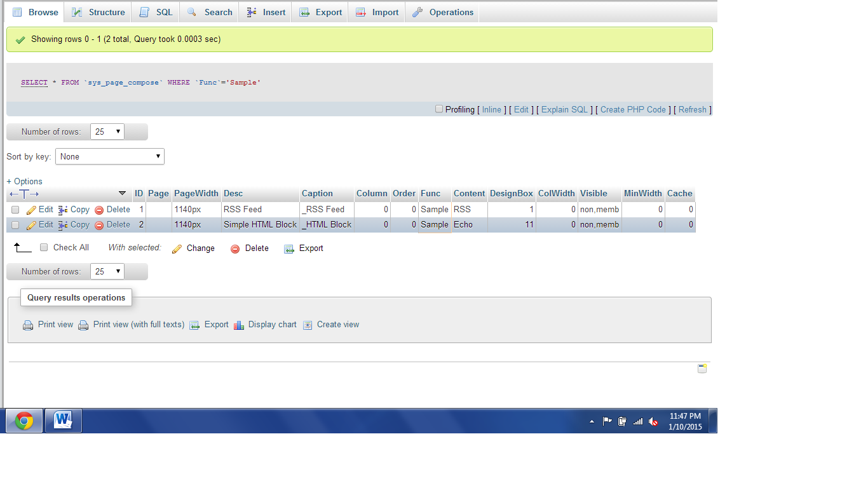The image size is (868, 488).
Task: Click the Refresh link
Action: click(x=693, y=109)
